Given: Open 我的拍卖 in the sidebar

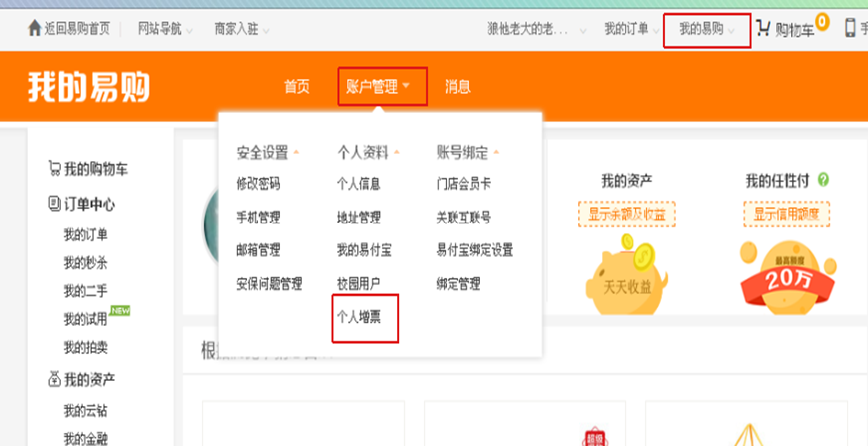Looking at the screenshot, I should pos(85,347).
